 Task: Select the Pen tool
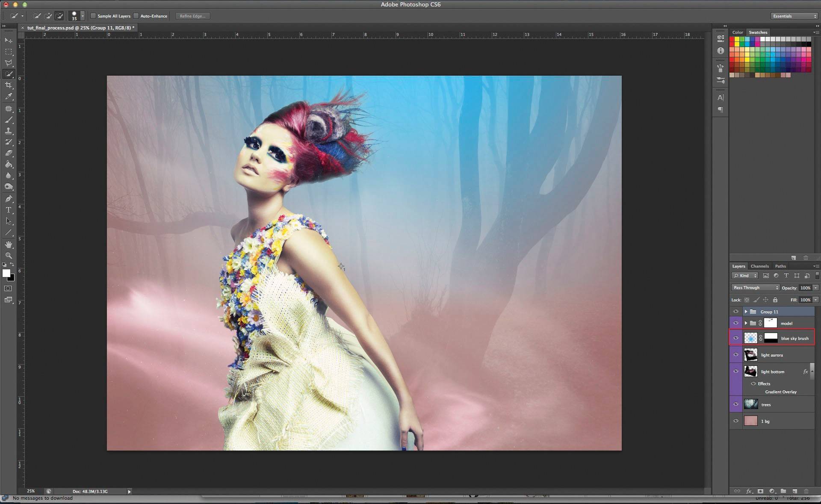[9, 199]
